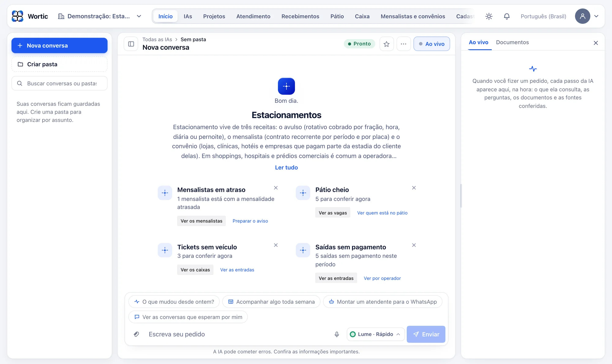Click Ver quem está no pátio link
This screenshot has width=612, height=364.
(382, 213)
